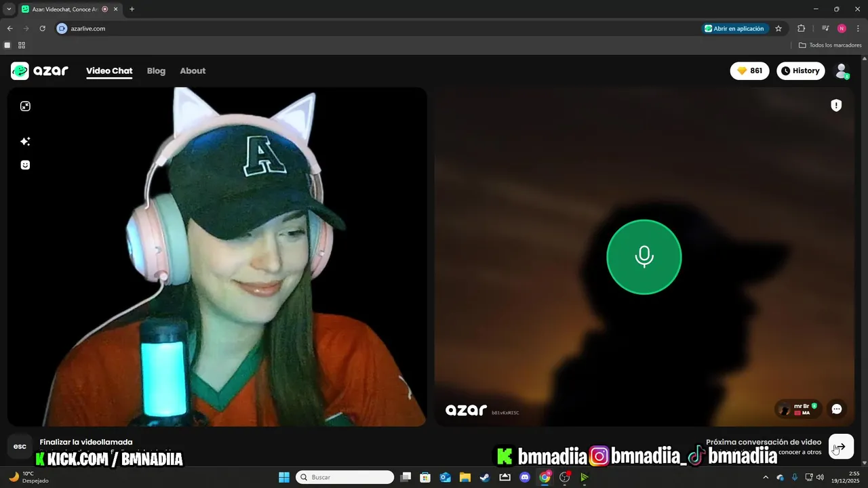Image resolution: width=868 pixels, height=488 pixels.
Task: Open the tab search dropdown arrow
Action: (9, 9)
